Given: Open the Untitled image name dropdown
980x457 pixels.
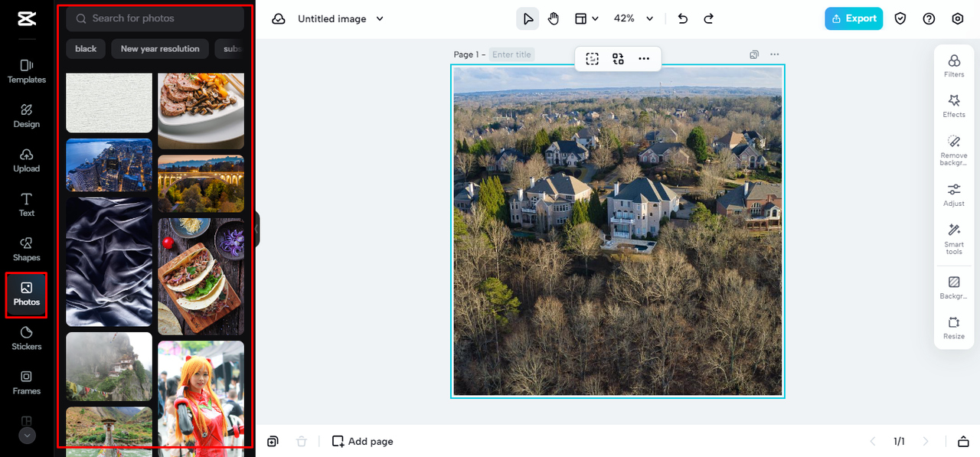Looking at the screenshot, I should click(341, 19).
